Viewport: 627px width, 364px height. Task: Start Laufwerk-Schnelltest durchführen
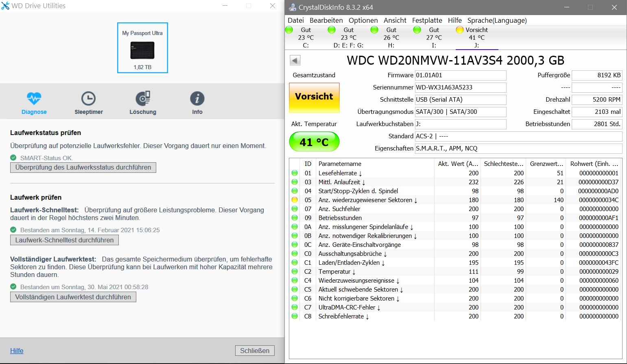64,240
